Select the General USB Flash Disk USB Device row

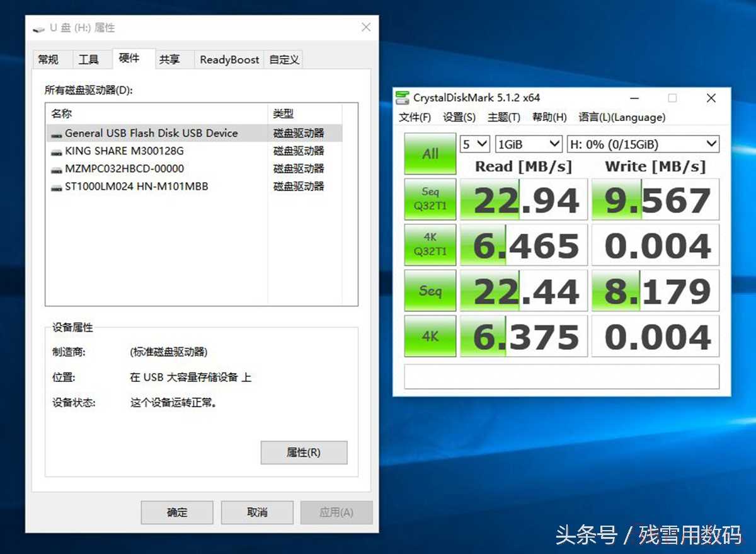[194, 134]
